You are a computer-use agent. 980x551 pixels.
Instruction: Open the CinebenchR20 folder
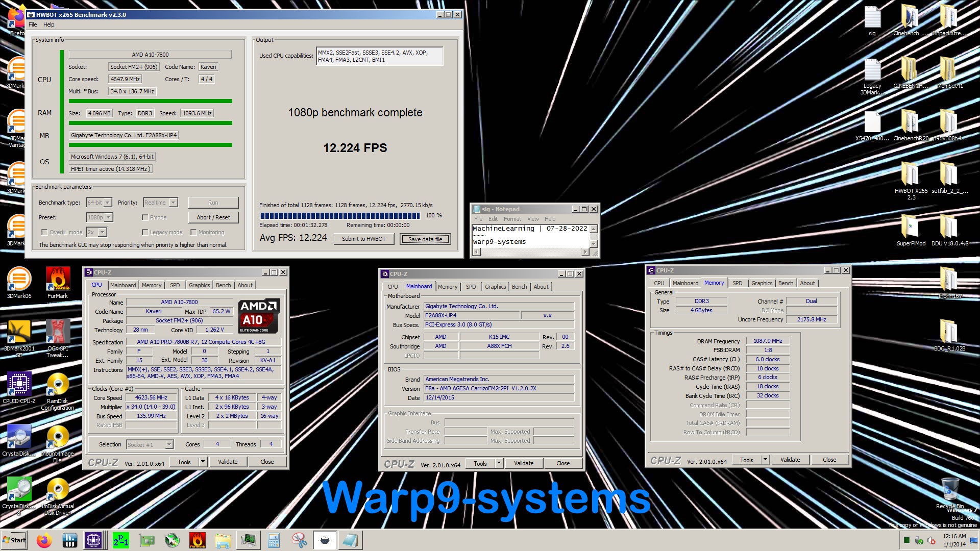pos(911,124)
